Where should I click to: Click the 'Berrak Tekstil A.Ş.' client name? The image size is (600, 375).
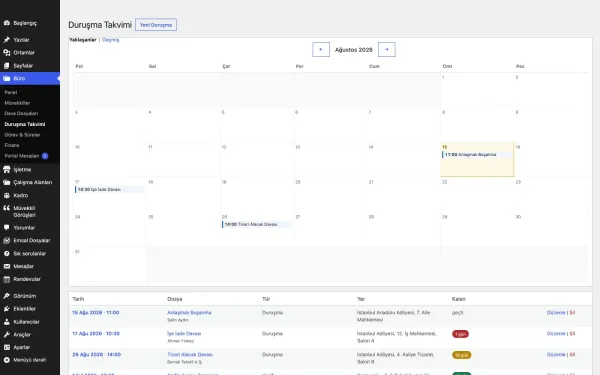(x=184, y=362)
